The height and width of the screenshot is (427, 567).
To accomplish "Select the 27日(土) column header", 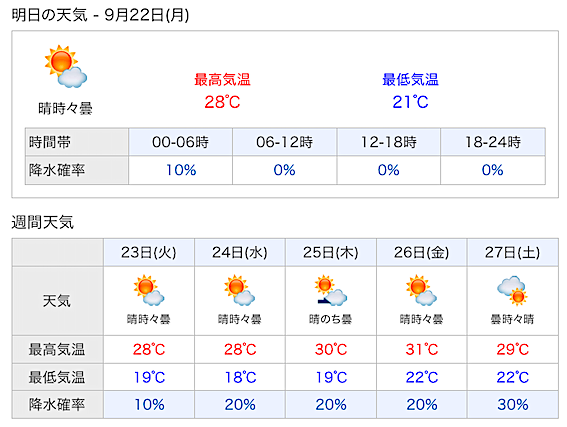I will pos(512,252).
